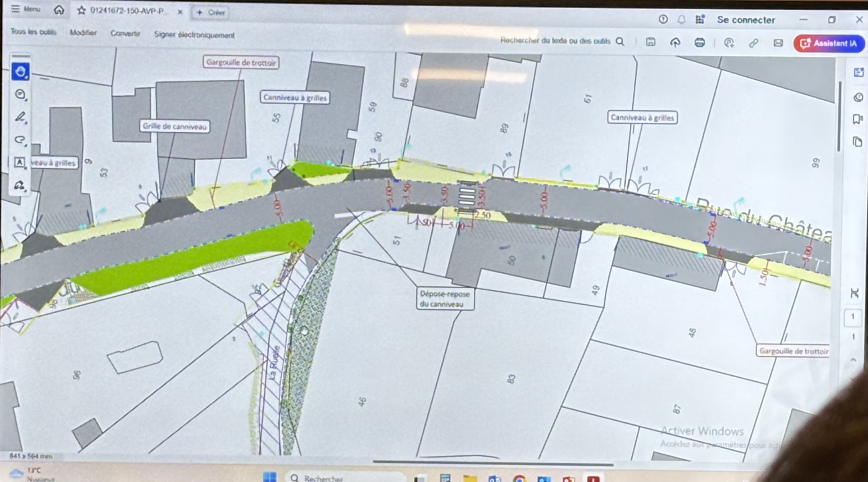Click Signer électroniquement
The height and width of the screenshot is (482, 868).
(x=194, y=35)
